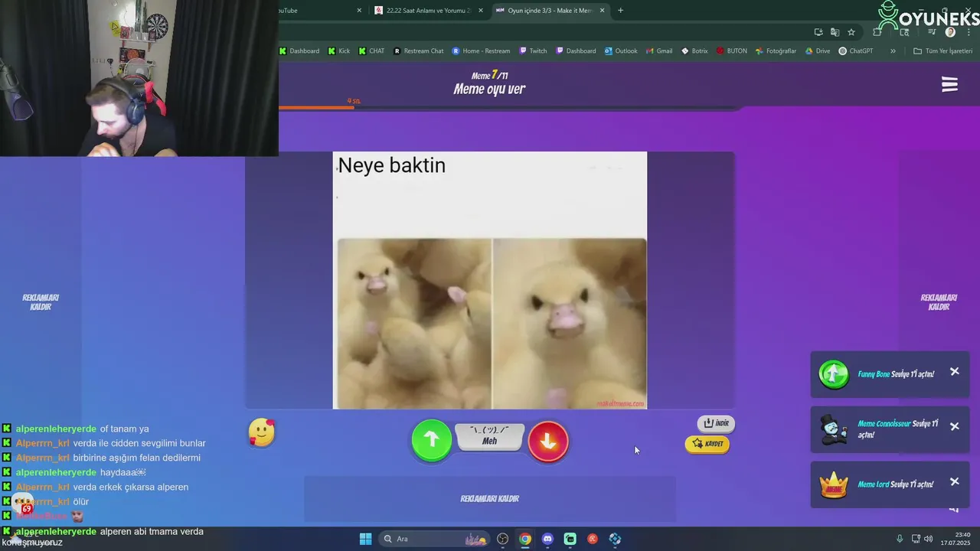Click chat message 'of tanam ya'
This screenshot has height=551, width=980.
(x=124, y=429)
